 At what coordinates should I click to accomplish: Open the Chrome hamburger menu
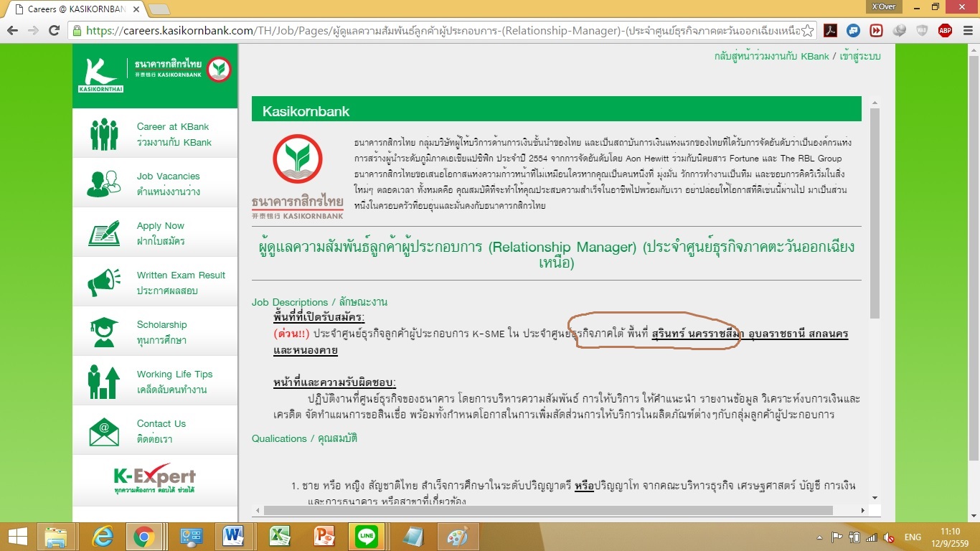tap(966, 30)
